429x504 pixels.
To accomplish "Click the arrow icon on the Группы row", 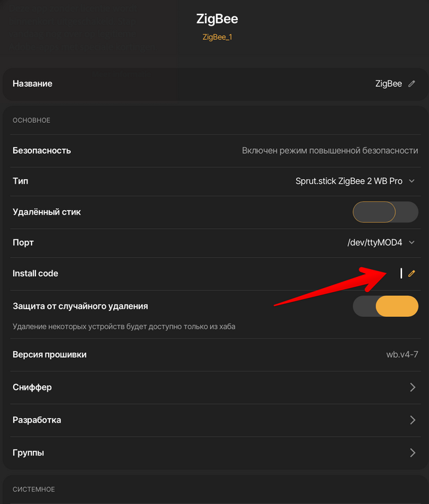I will [x=413, y=453].
